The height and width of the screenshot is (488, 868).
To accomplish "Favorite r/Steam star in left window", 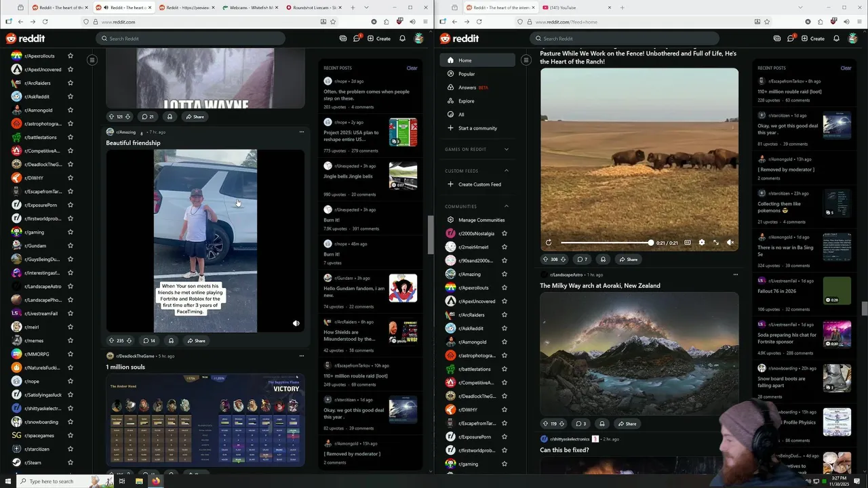I will (x=70, y=462).
